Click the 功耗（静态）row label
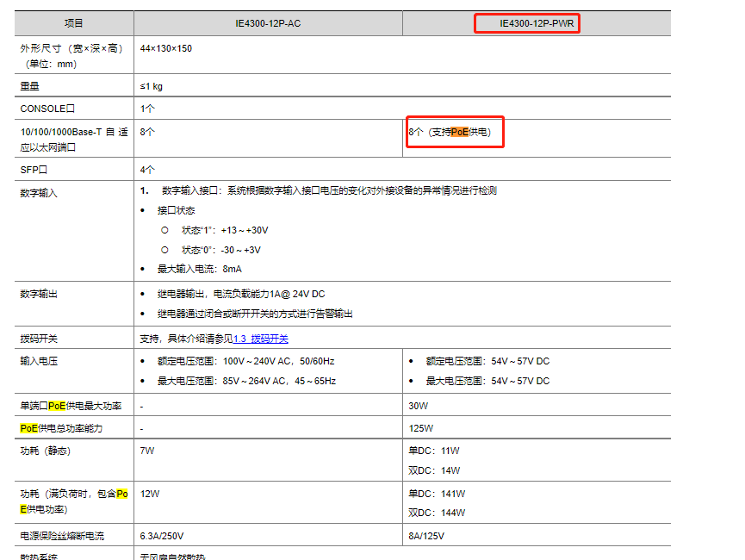 coord(45,451)
